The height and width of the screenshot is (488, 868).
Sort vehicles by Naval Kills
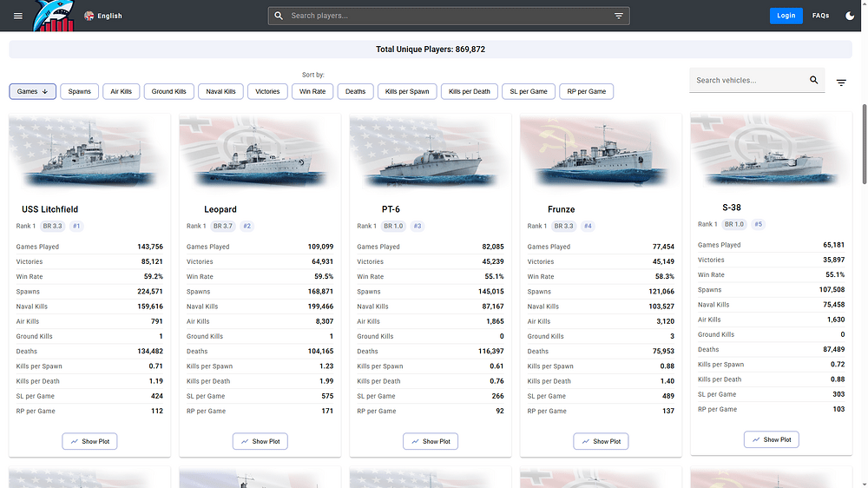click(x=220, y=91)
